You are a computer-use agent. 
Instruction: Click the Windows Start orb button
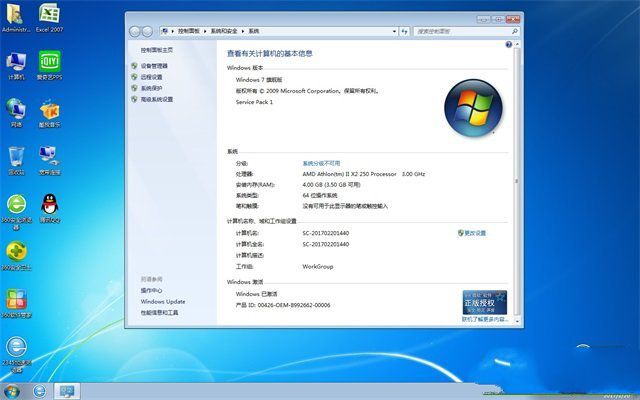point(13,390)
